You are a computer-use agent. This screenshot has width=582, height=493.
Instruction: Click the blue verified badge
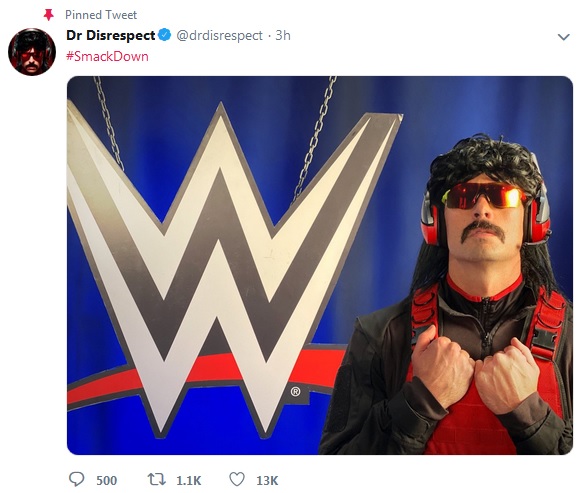164,35
